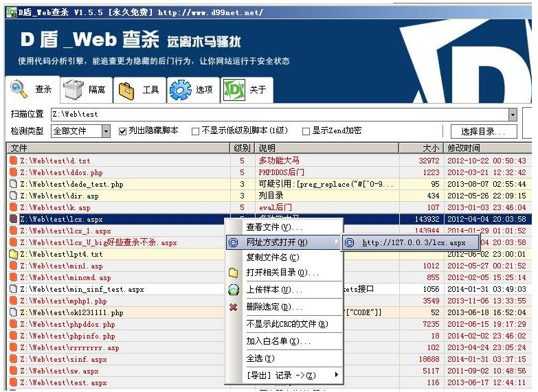Click the 选择目录... button
Screen dimensions: 538x392
pyautogui.click(x=484, y=131)
